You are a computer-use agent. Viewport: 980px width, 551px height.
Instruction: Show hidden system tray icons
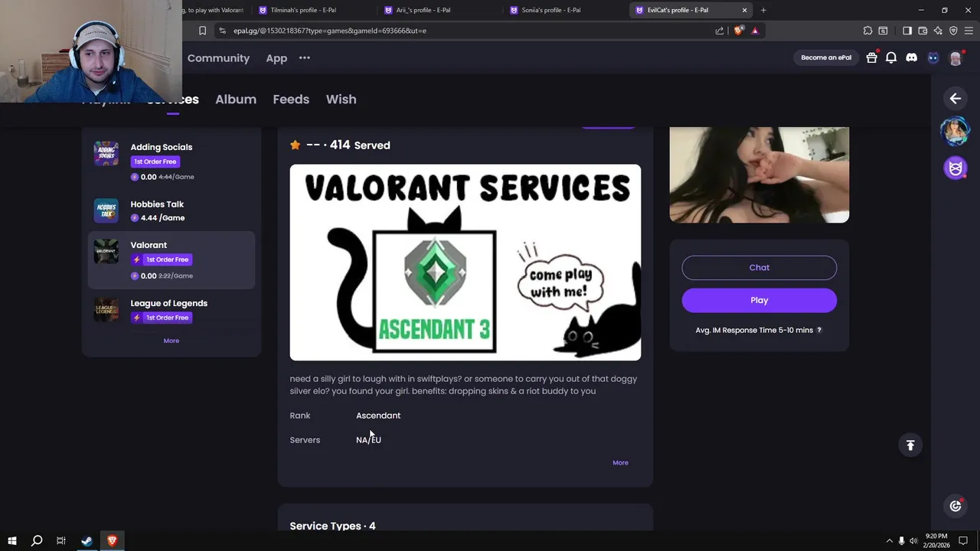click(x=889, y=541)
